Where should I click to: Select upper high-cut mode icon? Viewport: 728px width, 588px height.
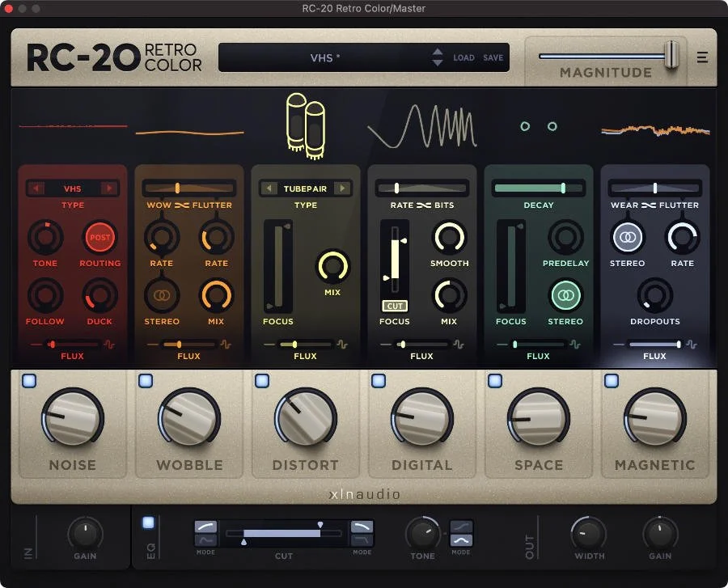pyautogui.click(x=362, y=527)
